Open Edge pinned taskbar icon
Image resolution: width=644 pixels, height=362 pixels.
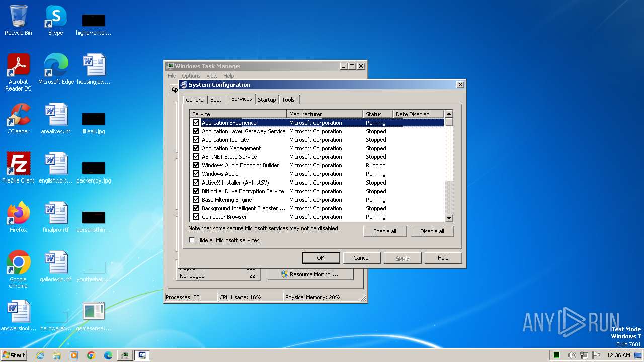point(108,355)
